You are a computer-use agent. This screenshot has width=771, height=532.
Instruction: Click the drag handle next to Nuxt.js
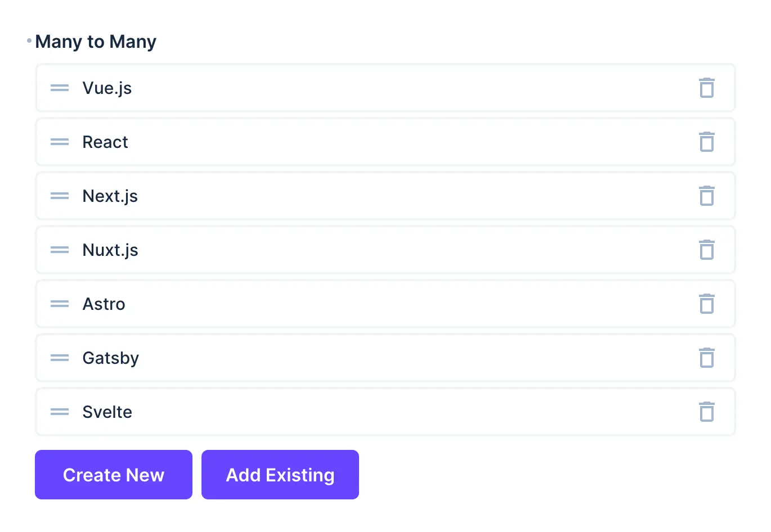point(59,250)
